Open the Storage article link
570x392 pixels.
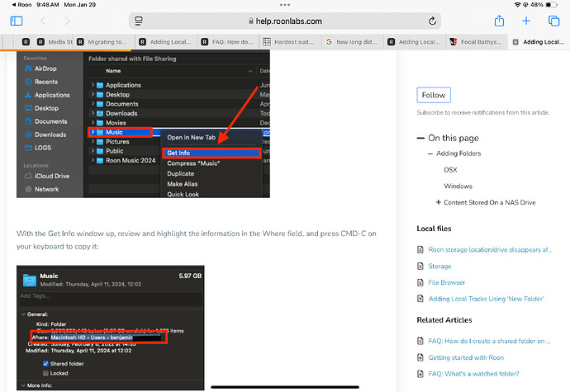439,267
